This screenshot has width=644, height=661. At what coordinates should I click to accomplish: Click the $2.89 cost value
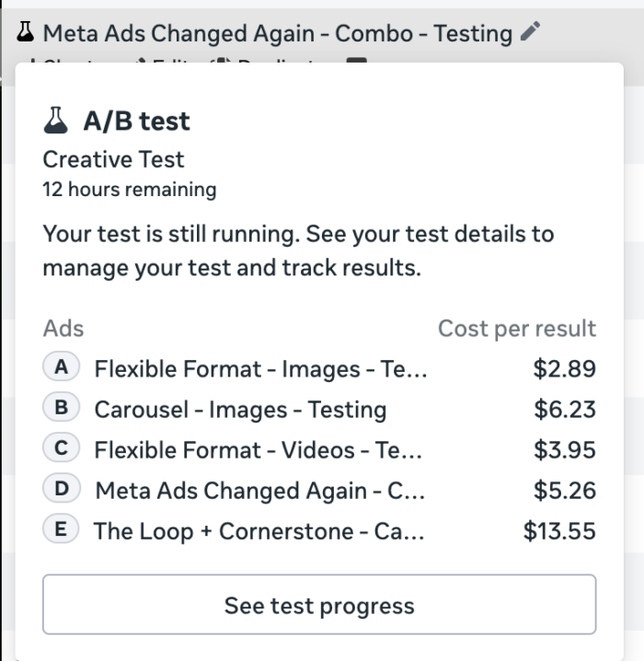tap(564, 369)
